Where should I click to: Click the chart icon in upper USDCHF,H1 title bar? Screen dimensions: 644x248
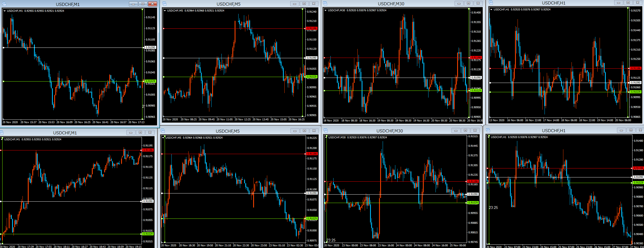coord(491,3)
